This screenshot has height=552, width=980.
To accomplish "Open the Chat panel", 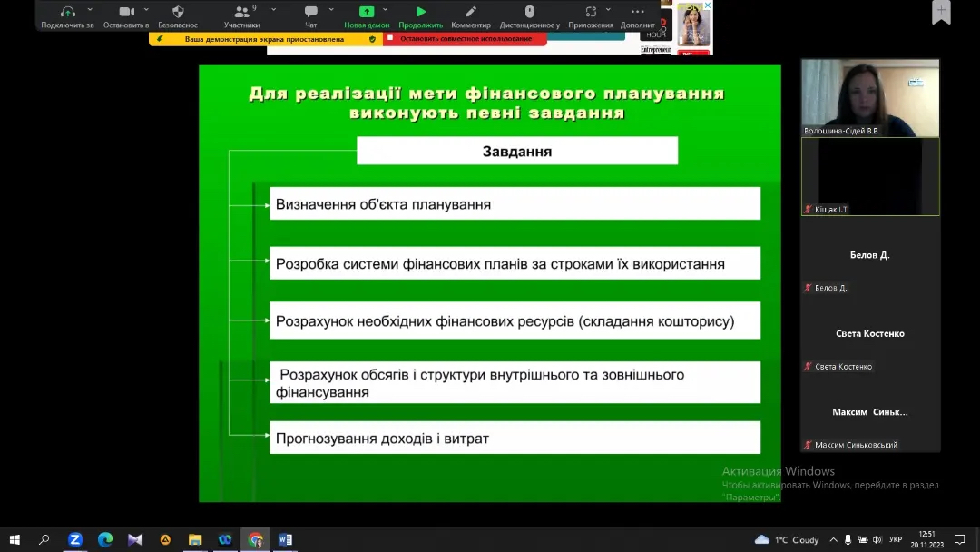I will (311, 12).
